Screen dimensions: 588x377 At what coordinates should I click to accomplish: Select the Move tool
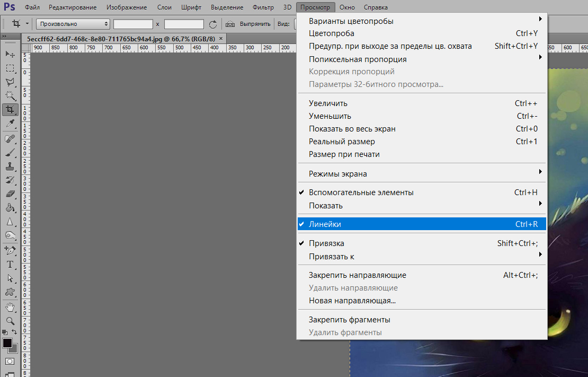(10, 54)
